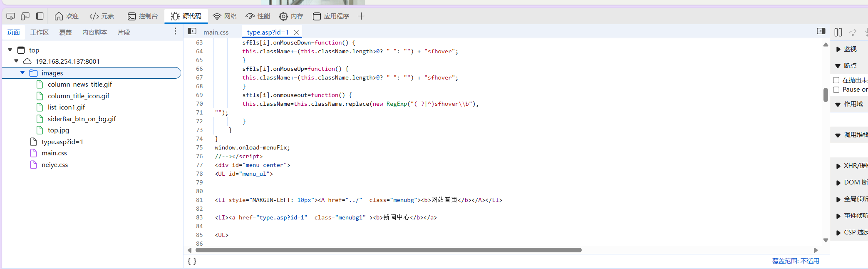Open top.jpg file
Image resolution: width=868 pixels, height=269 pixels.
coord(58,130)
